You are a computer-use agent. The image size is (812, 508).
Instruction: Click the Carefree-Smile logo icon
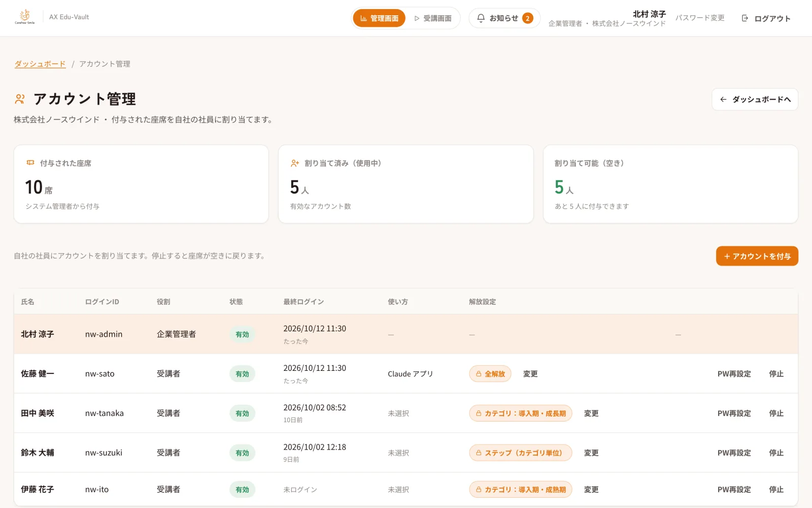(24, 17)
